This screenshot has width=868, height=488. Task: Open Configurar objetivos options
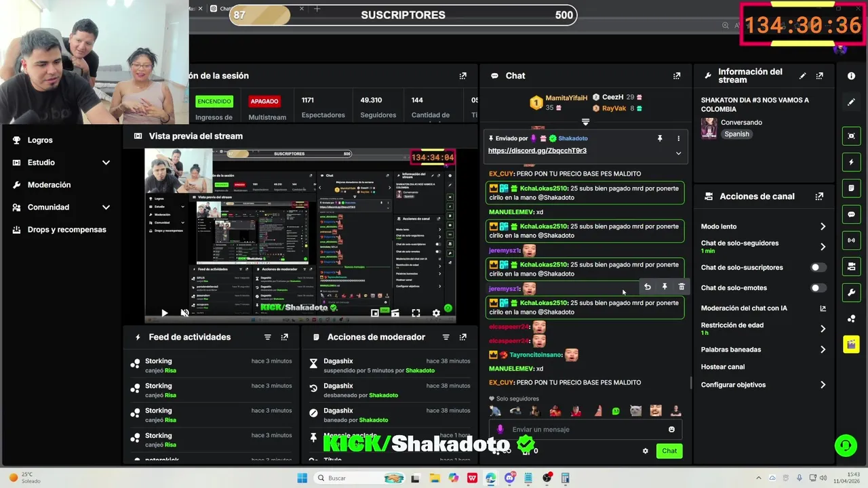pos(764,385)
